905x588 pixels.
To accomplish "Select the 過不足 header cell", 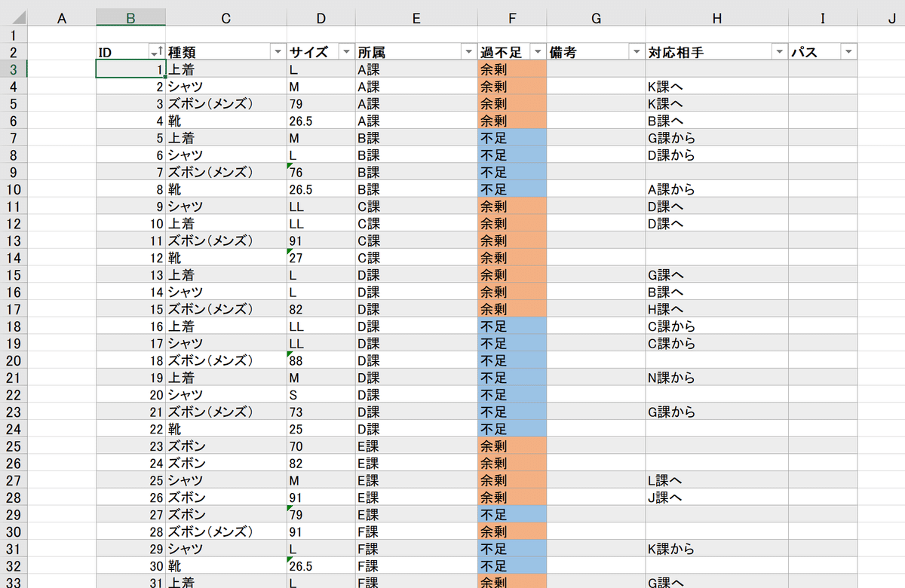I will tap(513, 52).
